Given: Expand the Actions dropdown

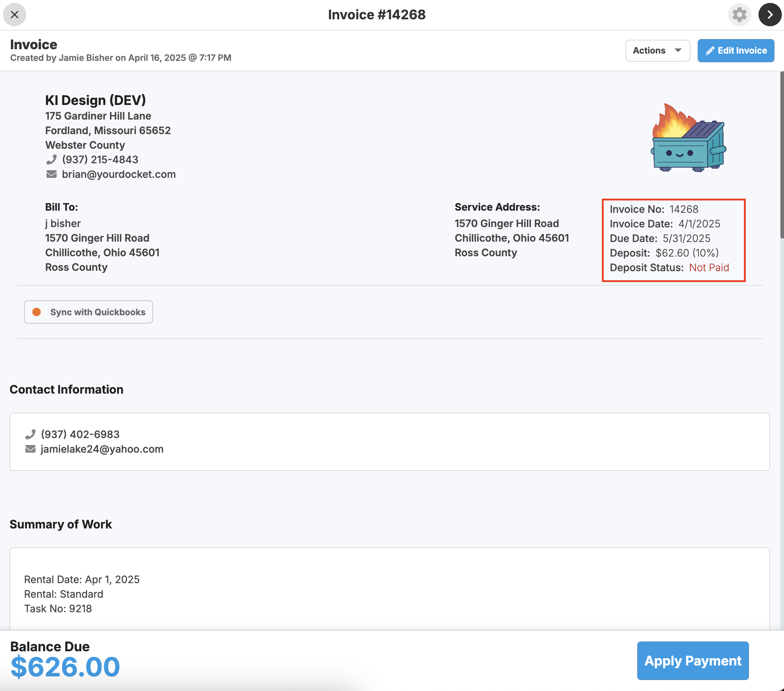Looking at the screenshot, I should pyautogui.click(x=658, y=50).
